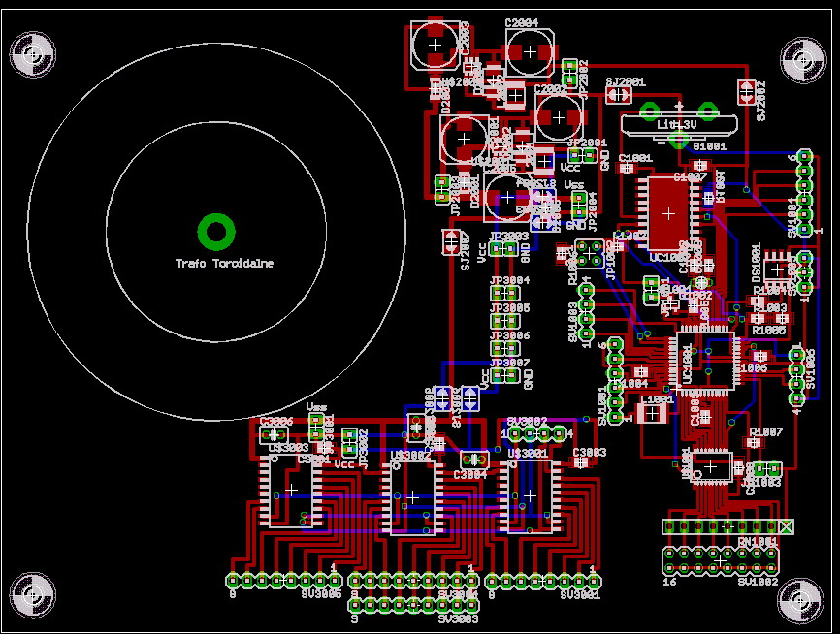Select jumper JP2003 pads
Viewport: 840px width, 634px height.
(x=442, y=189)
